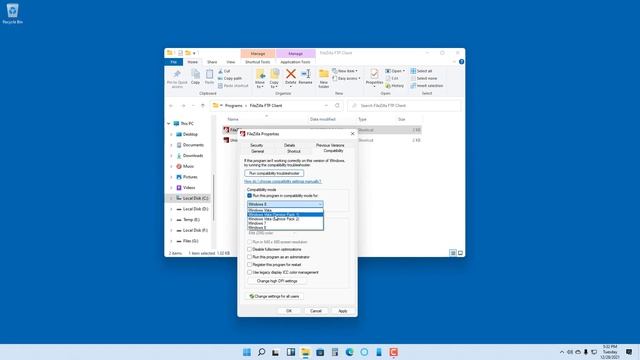Click the Paste icon in the ribbon

[x=209, y=74]
